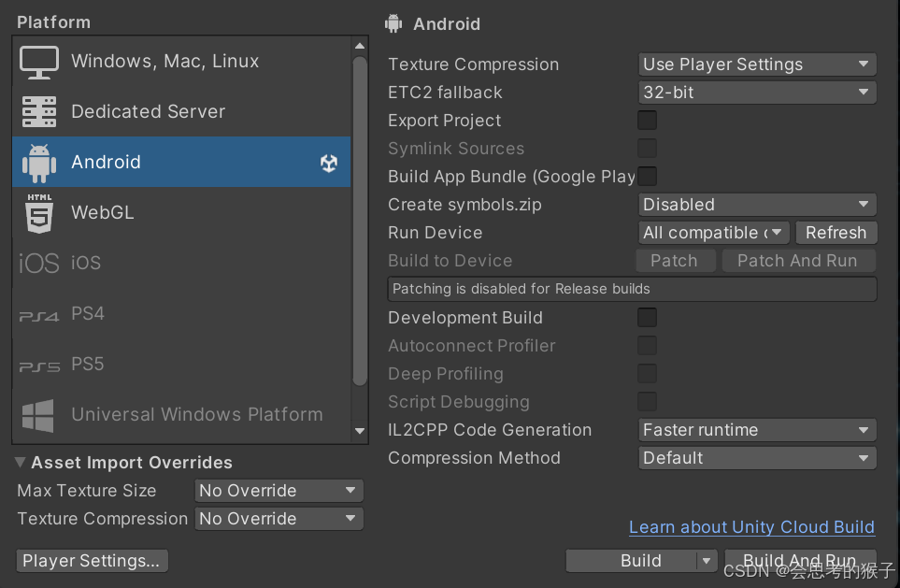900x588 pixels.
Task: Click the Build And Run button
Action: [800, 561]
